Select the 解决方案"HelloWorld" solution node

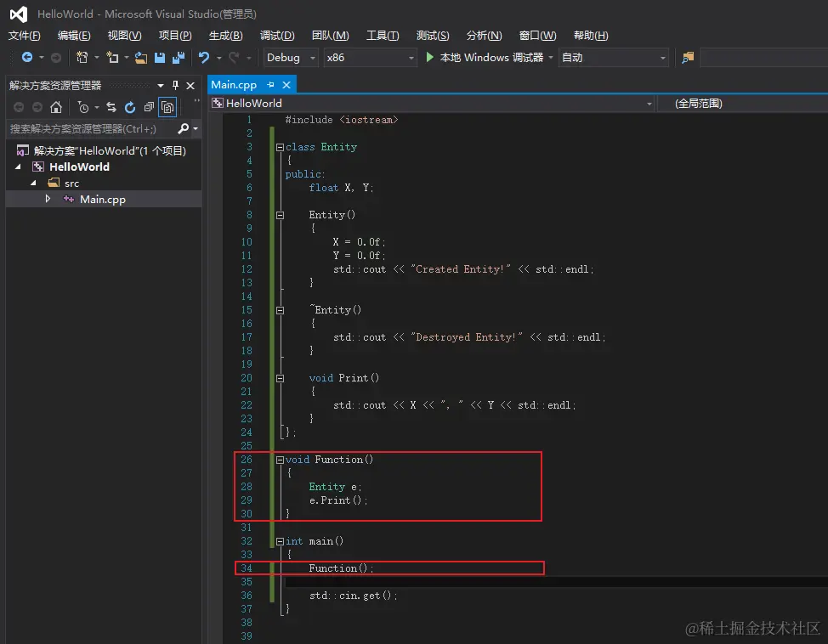pos(101,151)
